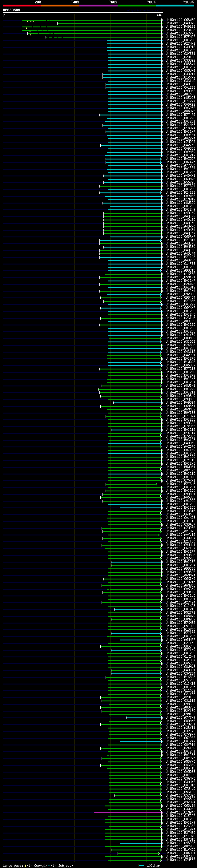Select hit label UniRef100_C6SWF5
197x868 pixels.
[x=180, y=20]
